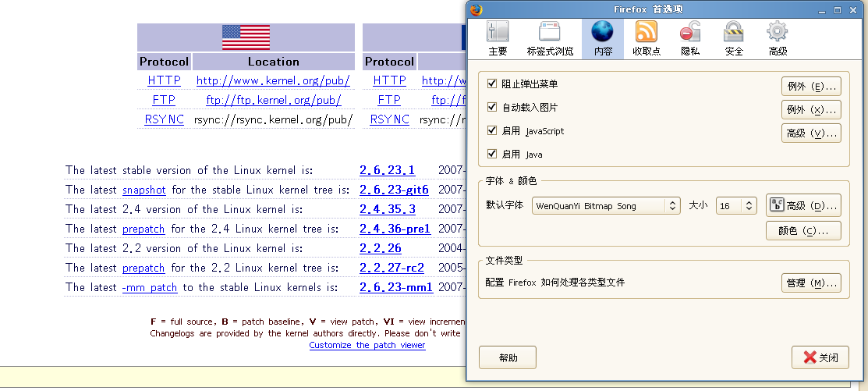Viewport: 868px width, 391px height.
Task: Open kernel version 2.6.23-mm1 link
Action: click(x=396, y=287)
